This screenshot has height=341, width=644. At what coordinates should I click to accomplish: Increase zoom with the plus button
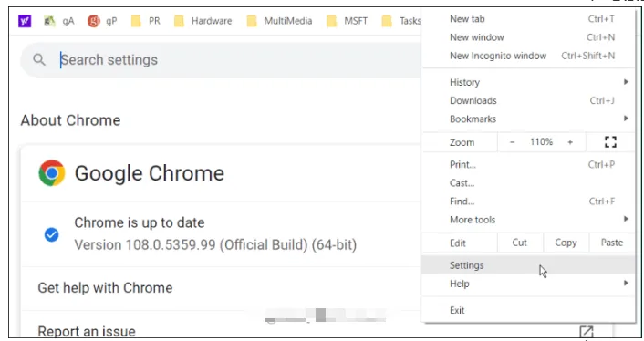570,142
